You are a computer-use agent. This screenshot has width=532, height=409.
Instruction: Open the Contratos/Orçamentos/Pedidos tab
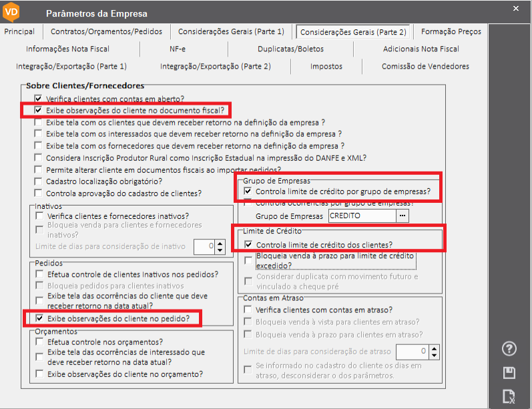pyautogui.click(x=106, y=31)
